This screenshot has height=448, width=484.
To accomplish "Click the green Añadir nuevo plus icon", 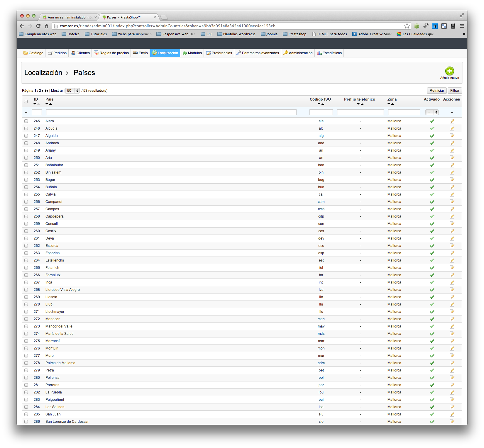I will click(449, 71).
